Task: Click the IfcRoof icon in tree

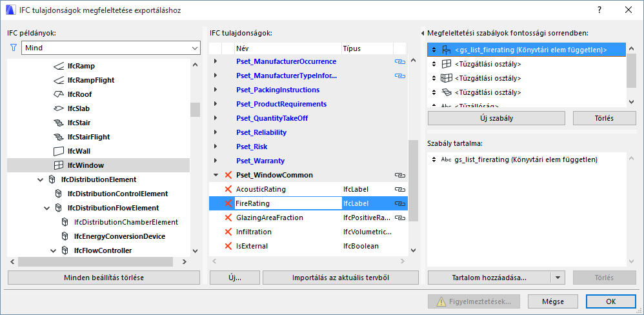Action: (59, 94)
